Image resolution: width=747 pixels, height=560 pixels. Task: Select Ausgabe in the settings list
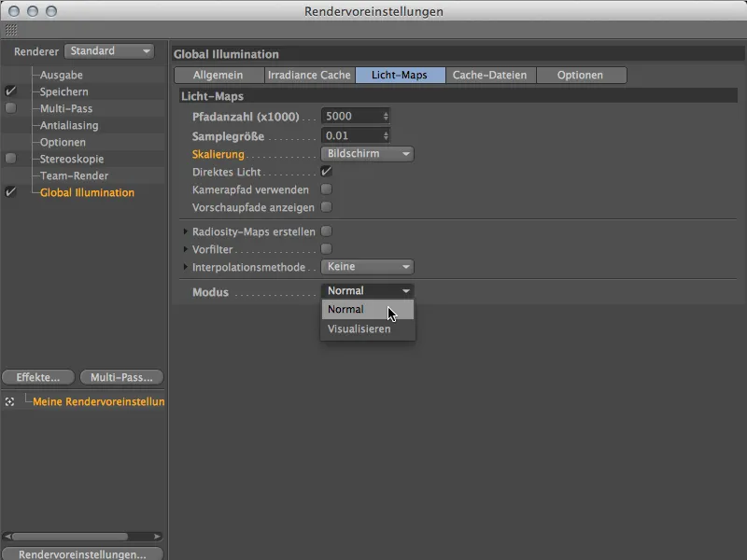(62, 75)
